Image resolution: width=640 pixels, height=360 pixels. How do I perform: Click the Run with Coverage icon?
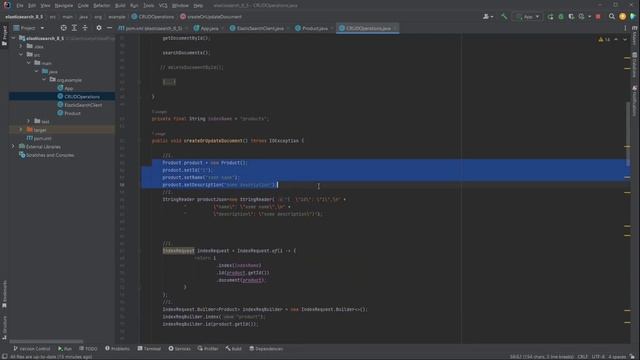point(571,17)
